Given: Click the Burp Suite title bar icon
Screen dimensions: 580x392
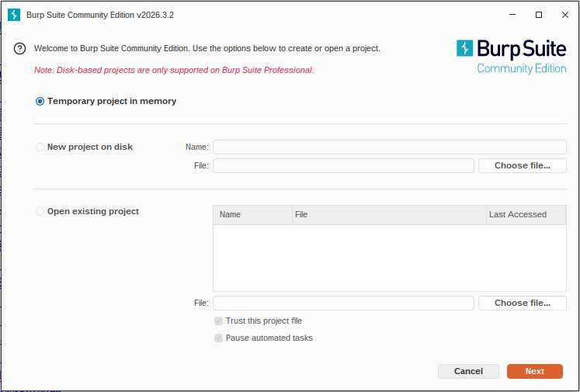Looking at the screenshot, I should pyautogui.click(x=14, y=15).
